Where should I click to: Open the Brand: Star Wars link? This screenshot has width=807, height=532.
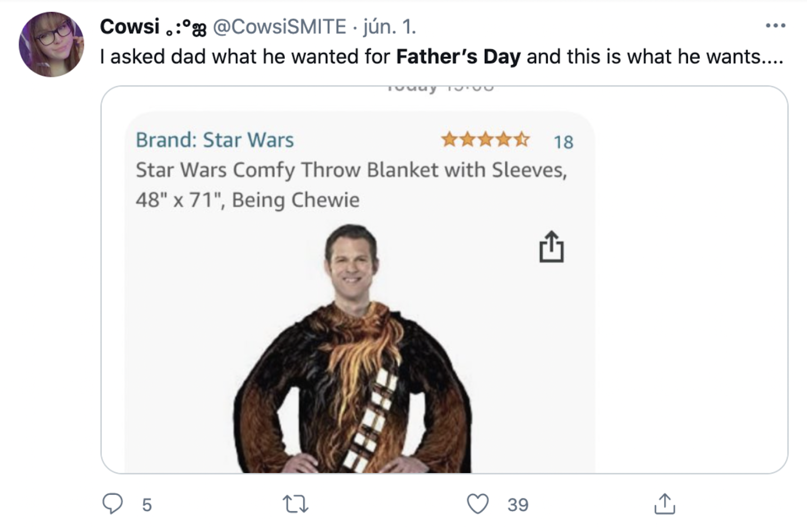click(214, 140)
